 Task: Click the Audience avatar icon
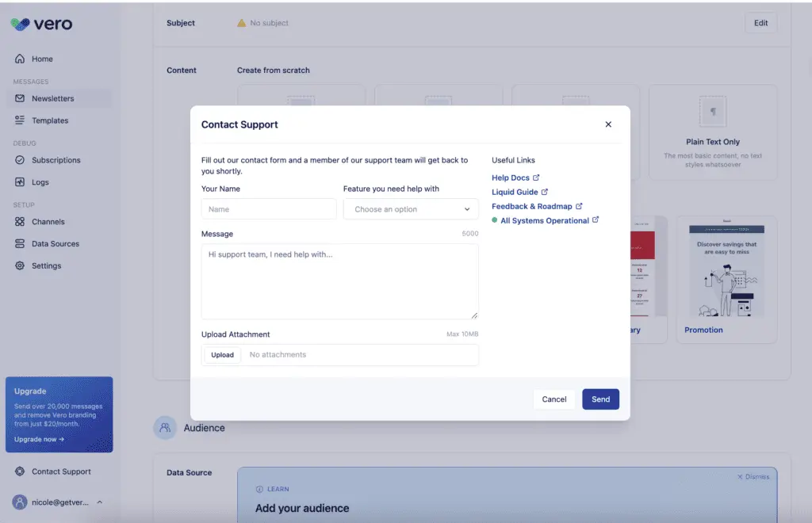click(165, 427)
